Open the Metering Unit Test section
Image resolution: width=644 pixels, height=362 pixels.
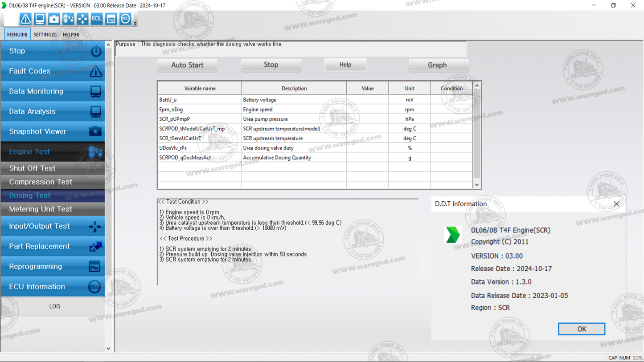pyautogui.click(x=41, y=209)
